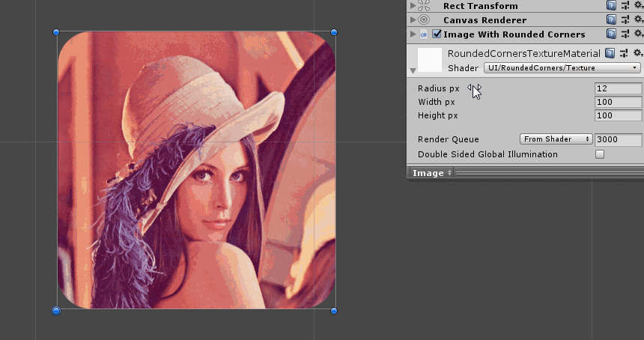Image resolution: width=644 pixels, height=340 pixels.
Task: Select the bottom-left blue resize handle
Action: pos(56,311)
